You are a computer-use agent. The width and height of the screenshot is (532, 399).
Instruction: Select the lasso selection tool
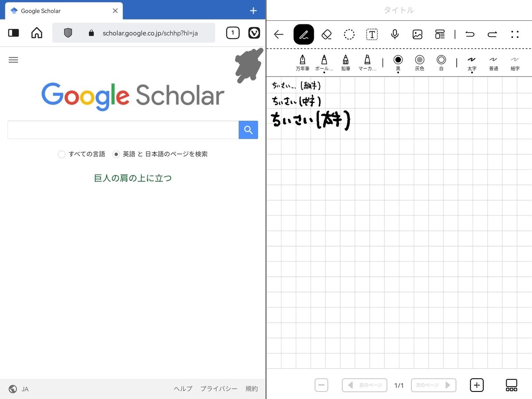(x=349, y=35)
